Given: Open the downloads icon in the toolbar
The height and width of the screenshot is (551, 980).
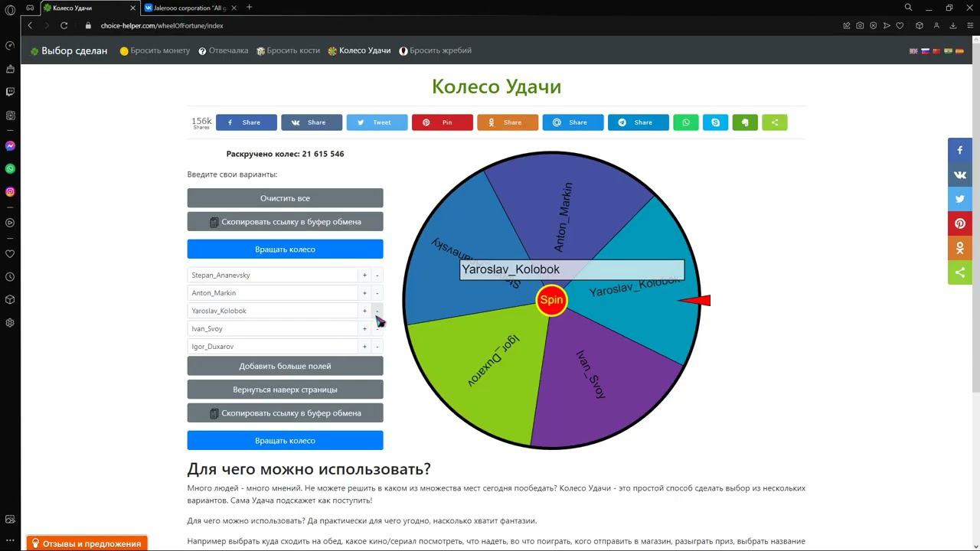Looking at the screenshot, I should point(953,25).
